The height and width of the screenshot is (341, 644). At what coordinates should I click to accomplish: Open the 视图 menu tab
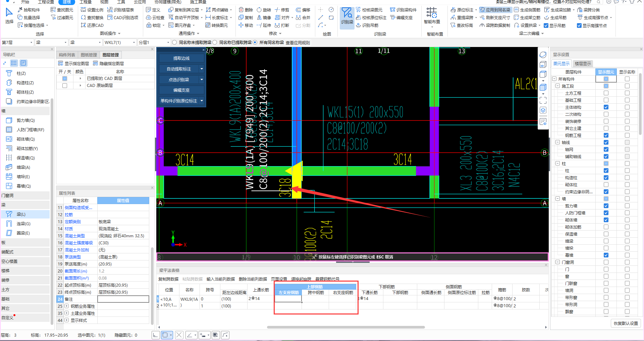pyautogui.click(x=104, y=2)
